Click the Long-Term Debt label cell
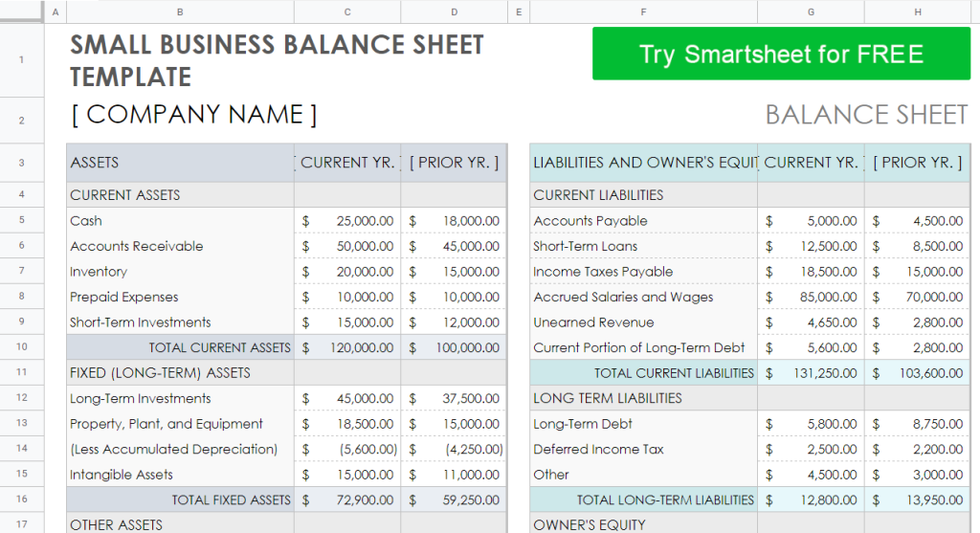Viewport: 980px width, 533px height. pos(643,424)
